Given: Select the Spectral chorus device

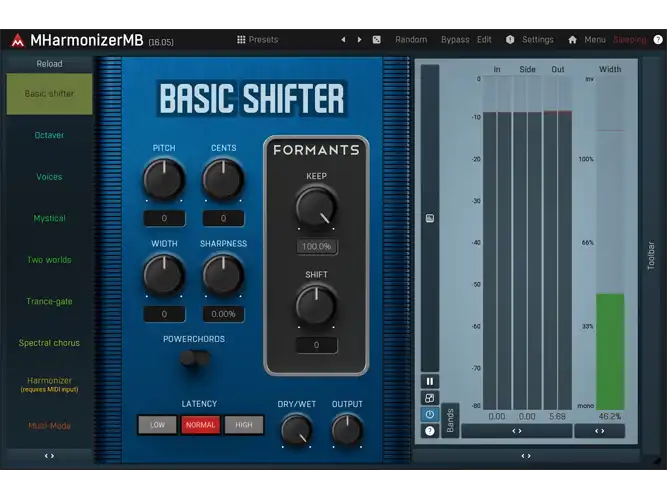Looking at the screenshot, I should click(49, 343).
